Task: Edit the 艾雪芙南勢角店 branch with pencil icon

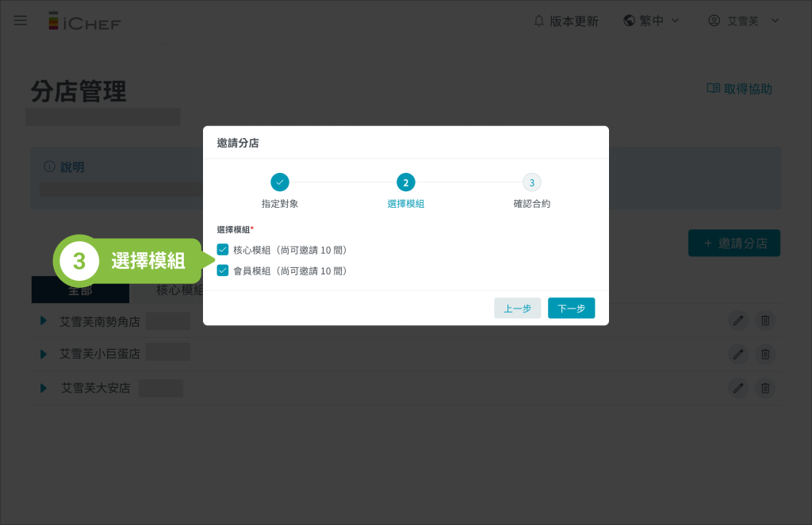Action: click(x=738, y=320)
